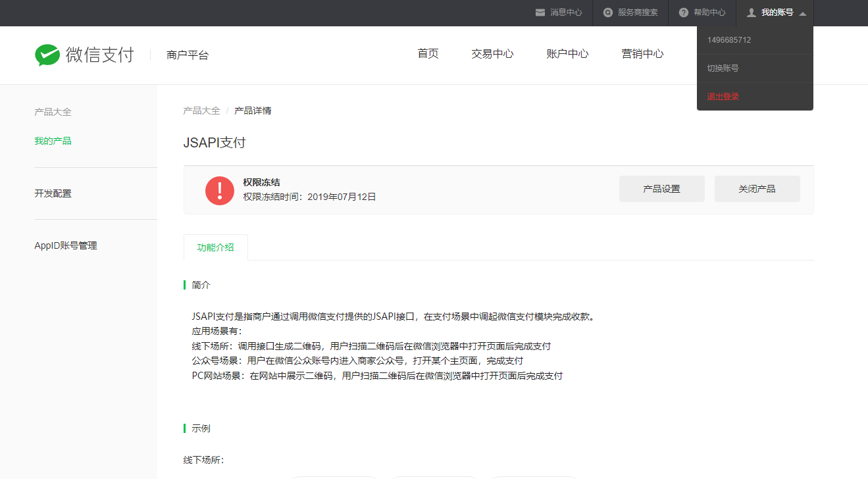Viewport: 868px width, 479px height.
Task: Click the 线下场所 label under 示例
Action: pos(203,460)
